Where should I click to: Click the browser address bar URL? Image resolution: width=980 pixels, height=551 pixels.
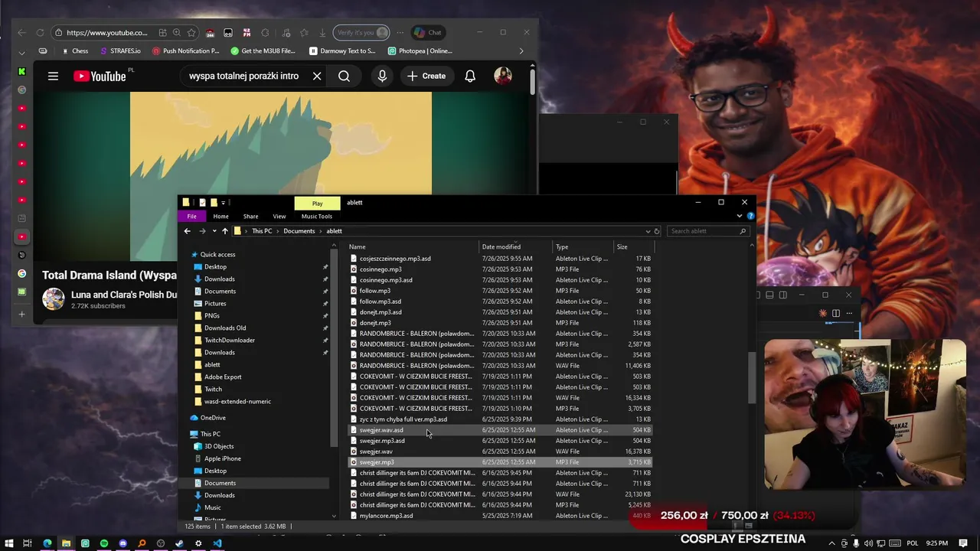pos(106,33)
